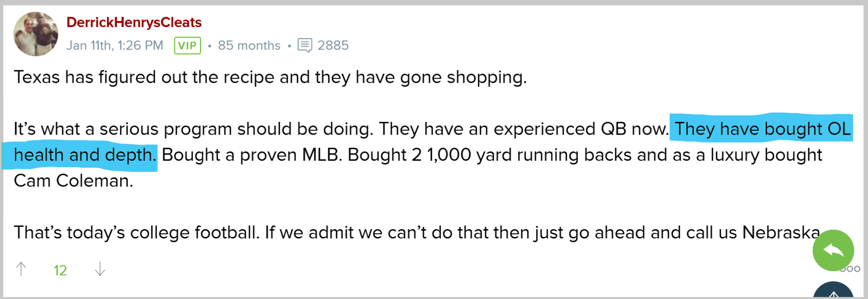This screenshot has width=868, height=299.
Task: Click "They have an experienced QB now."
Action: coord(523,129)
